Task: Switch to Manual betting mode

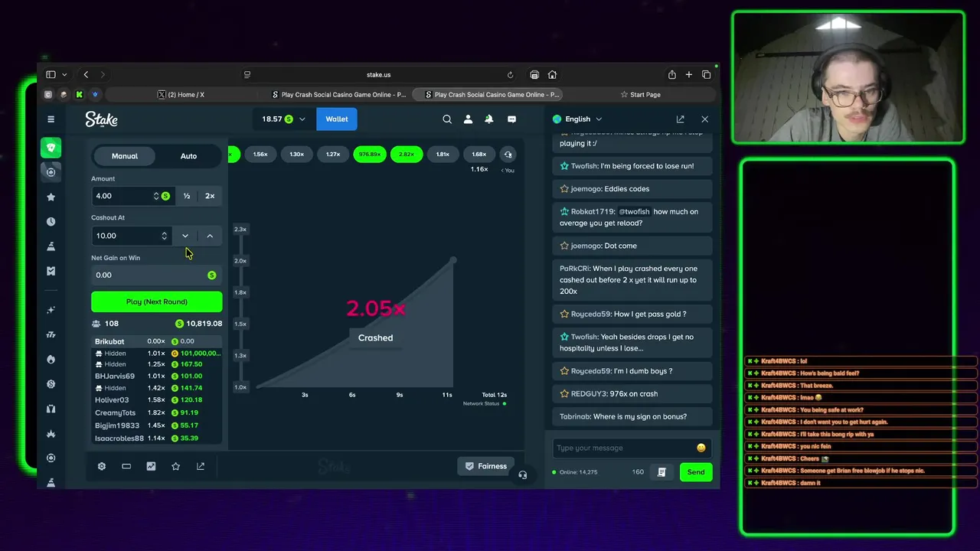Action: point(125,156)
